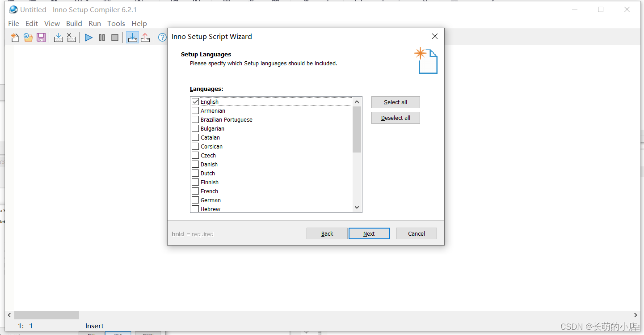Screen dimensions: 644x335
Task: Open the View menu
Action: coord(52,23)
